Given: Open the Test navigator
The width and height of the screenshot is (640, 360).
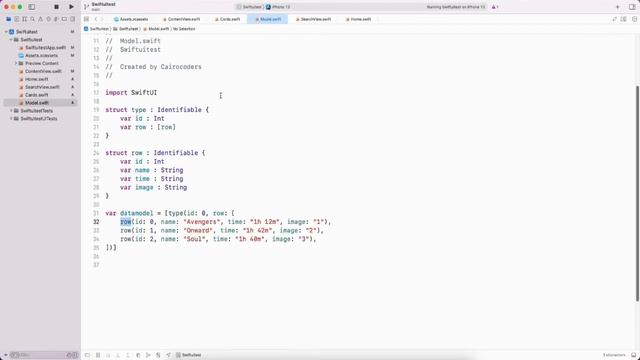Looking at the screenshot, I should click(x=49, y=19).
